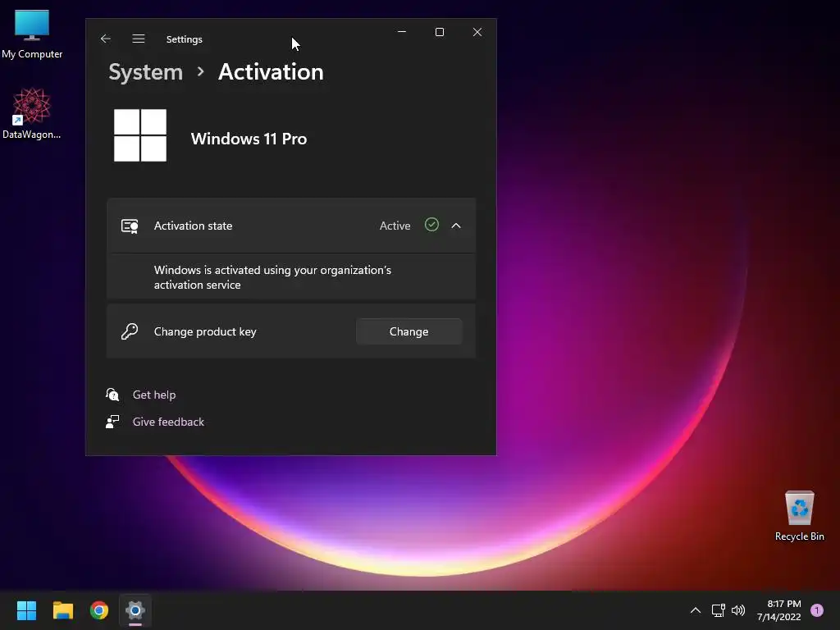
Task: Maximize the Settings window
Action: coord(440,32)
